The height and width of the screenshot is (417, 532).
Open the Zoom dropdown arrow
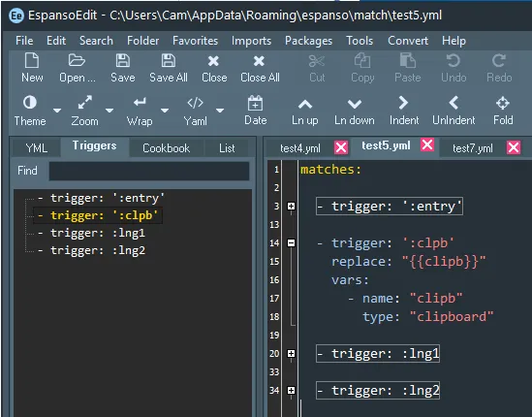pyautogui.click(x=110, y=111)
